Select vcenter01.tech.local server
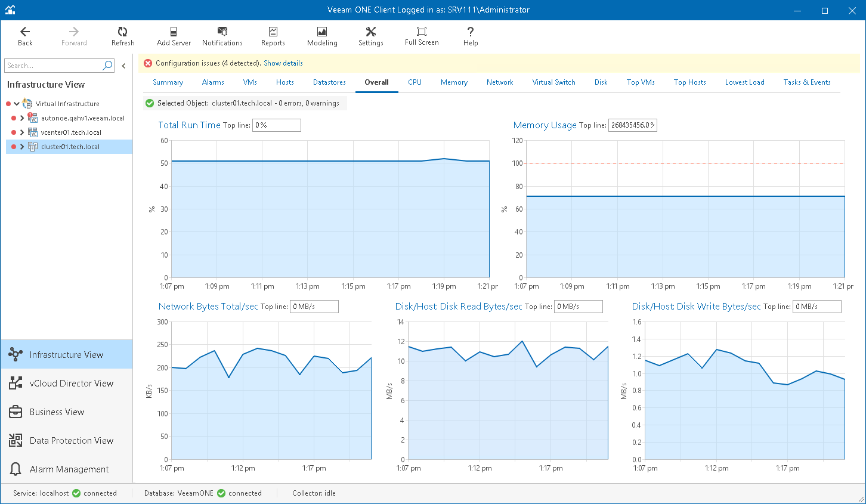 coord(71,132)
